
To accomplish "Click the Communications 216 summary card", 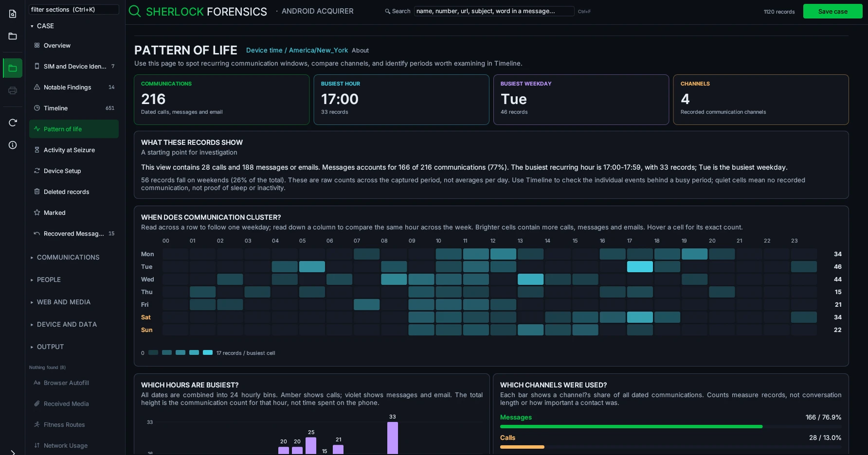I will point(222,100).
